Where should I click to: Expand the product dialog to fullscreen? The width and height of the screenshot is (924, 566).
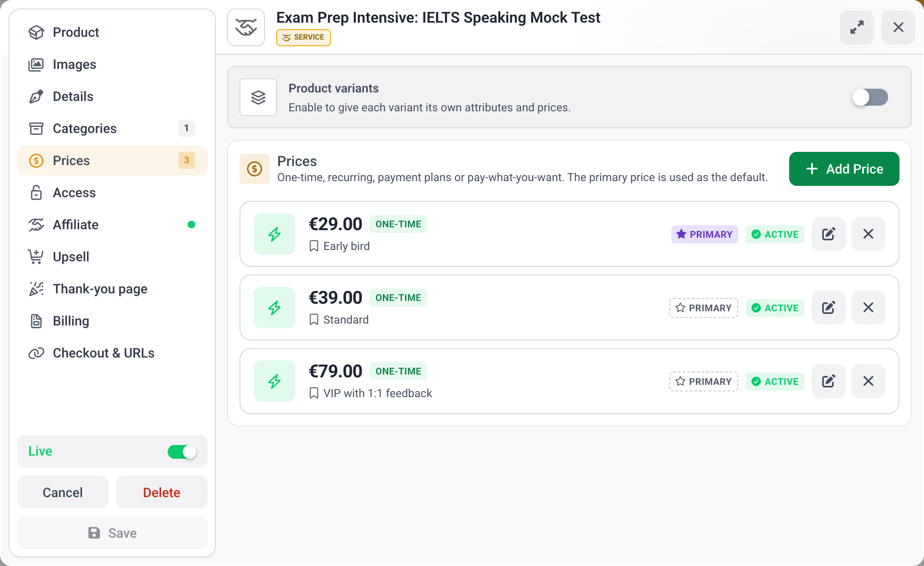857,27
